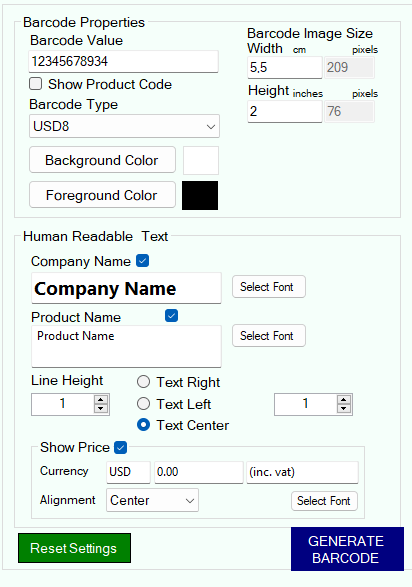The width and height of the screenshot is (412, 587).
Task: Increase the right-side numeric spinner value
Action: [344, 399]
